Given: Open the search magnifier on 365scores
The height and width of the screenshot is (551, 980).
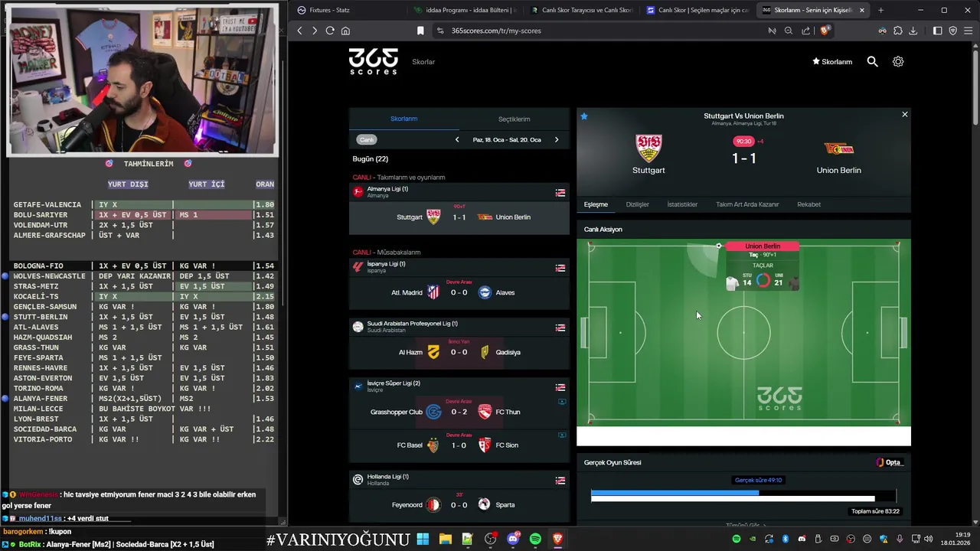Looking at the screenshot, I should 872,61.
